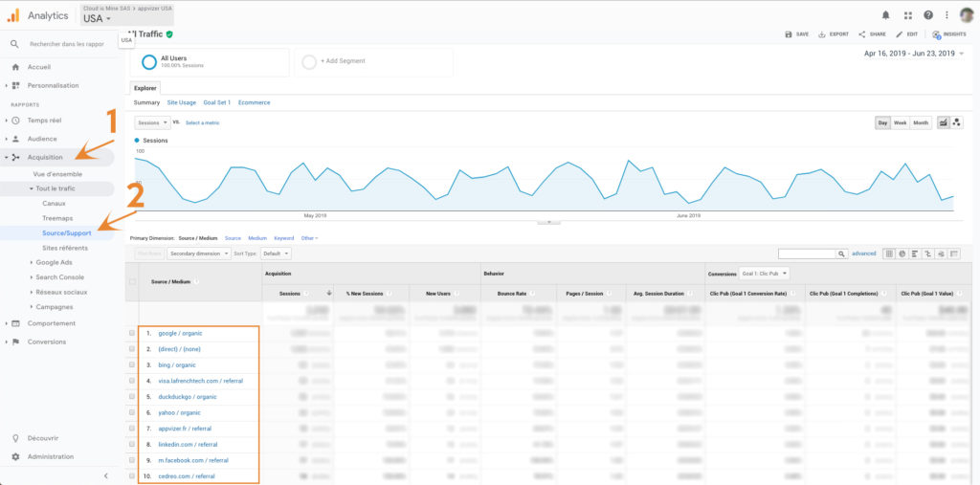Expand the Google Ads tree item
This screenshot has height=485, width=980.
coord(32,262)
